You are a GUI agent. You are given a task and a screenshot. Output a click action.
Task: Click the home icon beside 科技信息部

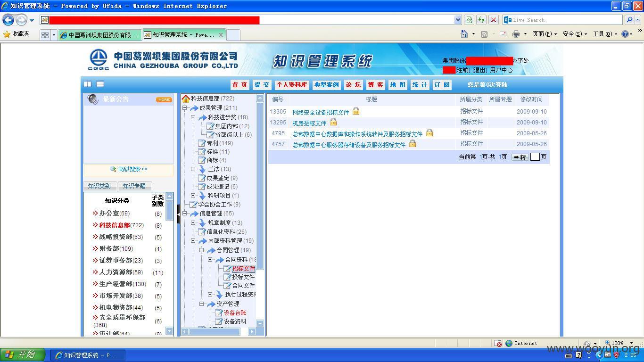coord(186,99)
